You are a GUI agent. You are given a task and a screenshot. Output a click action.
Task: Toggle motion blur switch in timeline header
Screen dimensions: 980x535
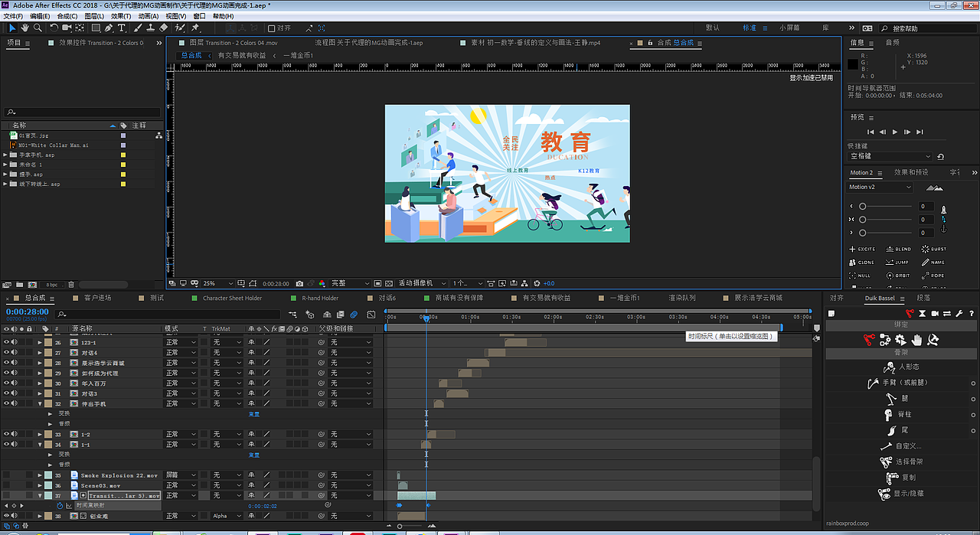coord(354,315)
